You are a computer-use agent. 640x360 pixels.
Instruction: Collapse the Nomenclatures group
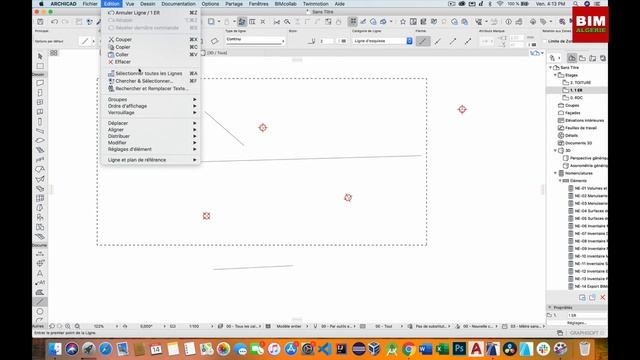[555, 173]
